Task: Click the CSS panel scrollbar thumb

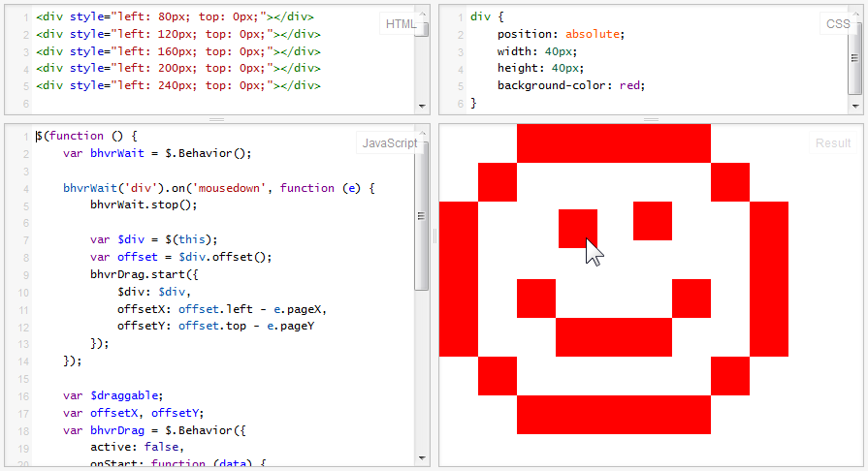Action: point(855,57)
